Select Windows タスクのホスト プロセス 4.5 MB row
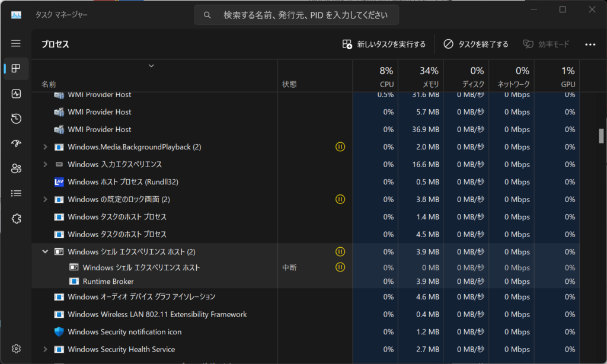 coord(305,234)
